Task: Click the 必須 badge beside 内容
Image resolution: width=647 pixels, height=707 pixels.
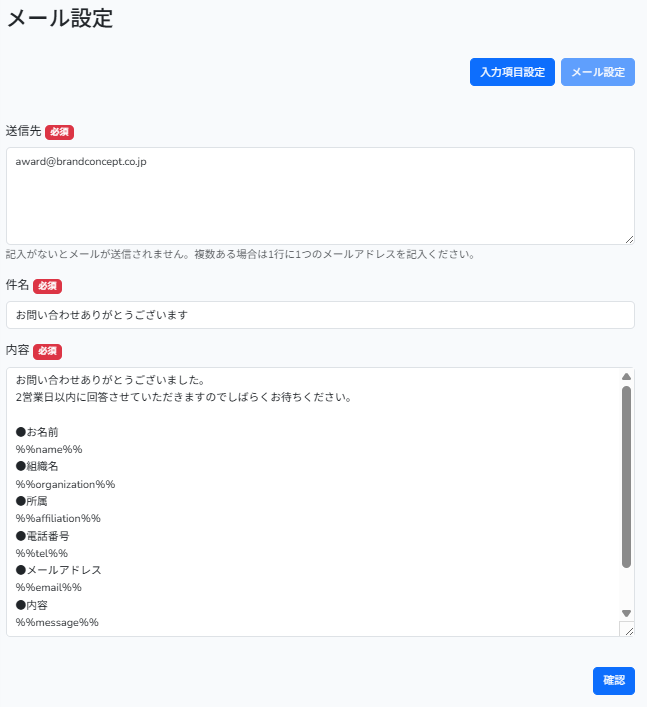Action: [47, 352]
